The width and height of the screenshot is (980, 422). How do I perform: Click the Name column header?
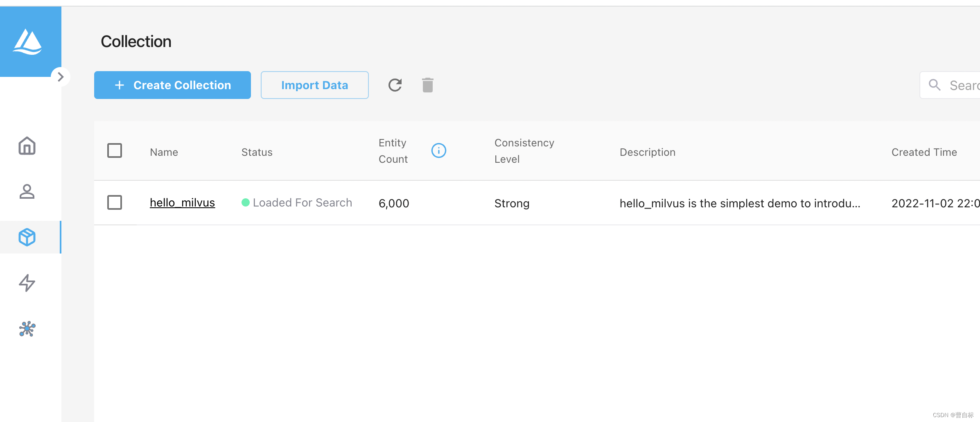(164, 152)
